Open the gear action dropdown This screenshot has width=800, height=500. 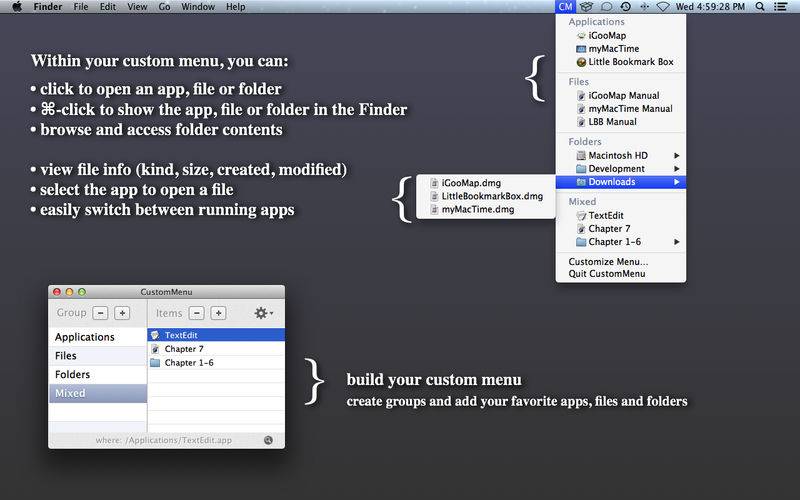[263, 313]
